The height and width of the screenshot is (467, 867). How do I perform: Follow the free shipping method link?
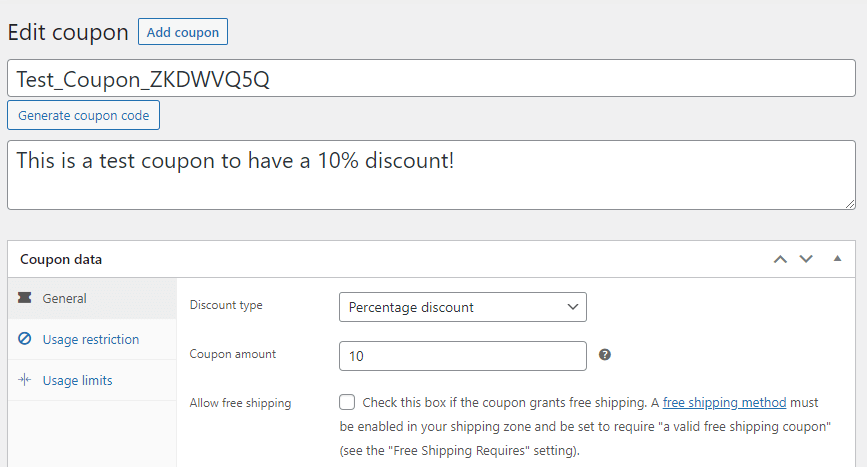click(724, 403)
